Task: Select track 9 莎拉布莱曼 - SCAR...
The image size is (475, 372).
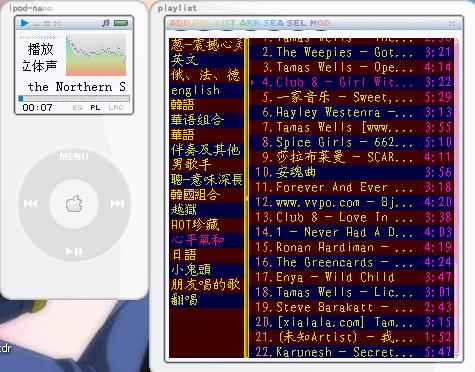Action: [x=352, y=157]
